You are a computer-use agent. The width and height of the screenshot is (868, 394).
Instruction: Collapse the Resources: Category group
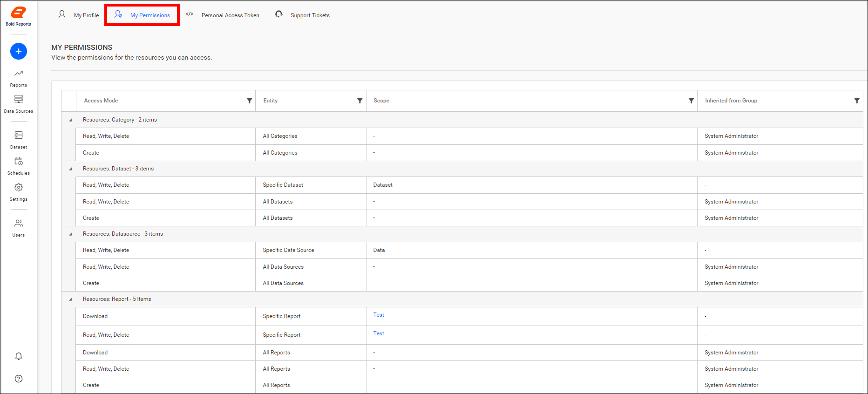coord(71,120)
